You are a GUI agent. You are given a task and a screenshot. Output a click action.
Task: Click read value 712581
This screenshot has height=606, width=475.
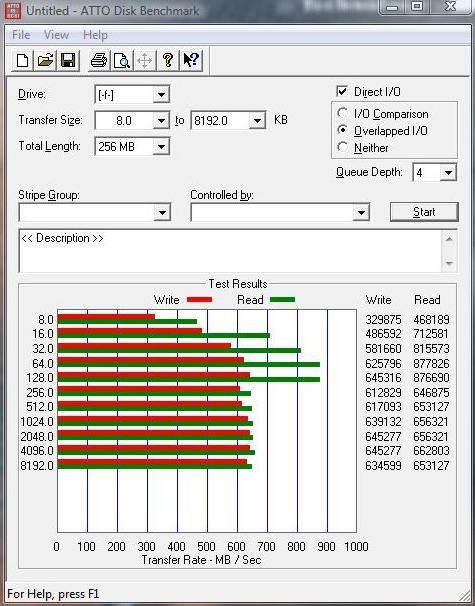431,334
